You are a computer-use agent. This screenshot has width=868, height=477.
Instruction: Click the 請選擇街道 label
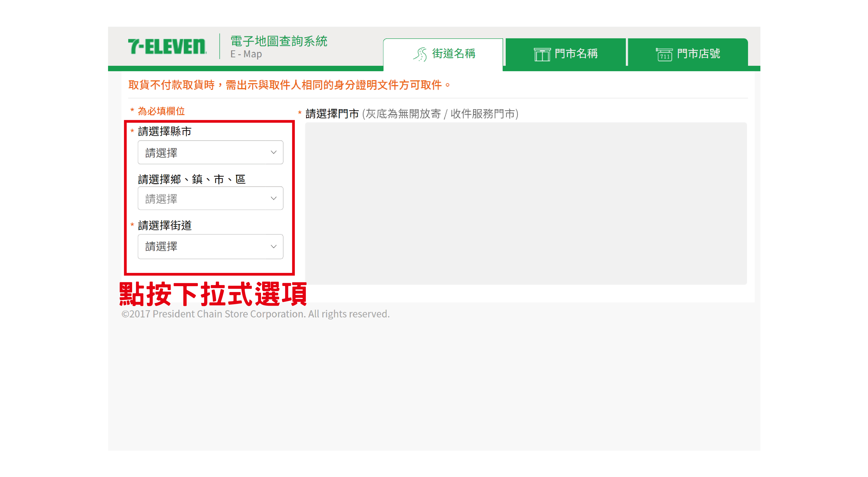[x=164, y=225]
